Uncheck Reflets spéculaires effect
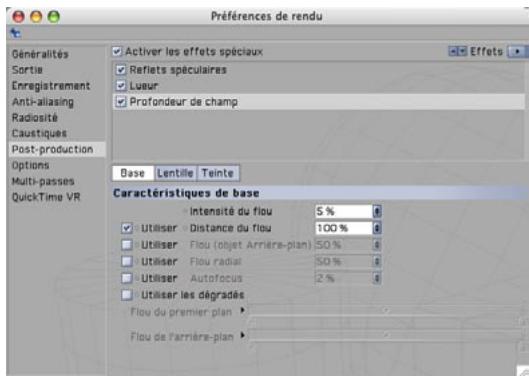The image size is (529, 376). [x=121, y=70]
